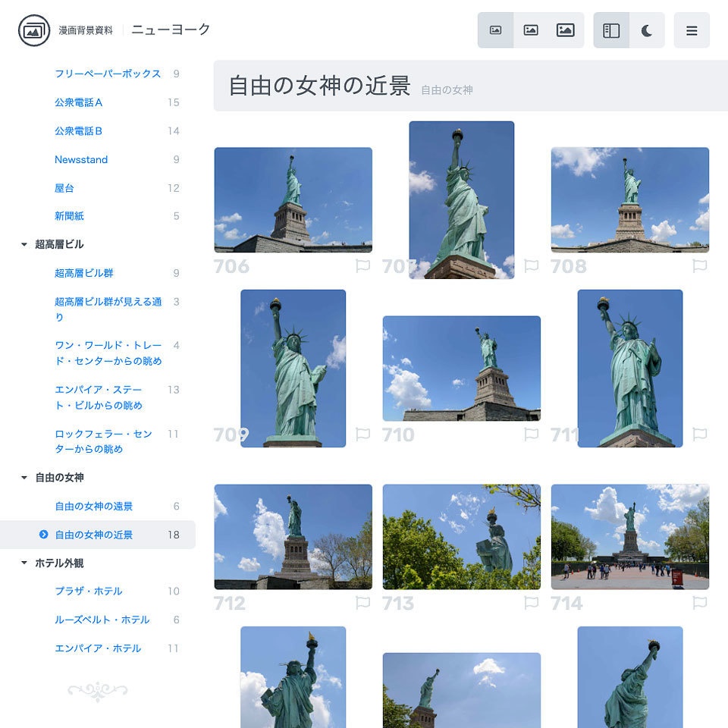Open the hamburger menu icon
This screenshot has height=728, width=728.
pyautogui.click(x=692, y=31)
